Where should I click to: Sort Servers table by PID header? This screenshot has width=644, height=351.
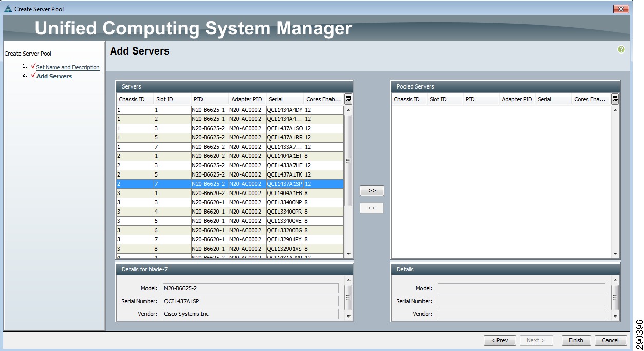click(210, 99)
